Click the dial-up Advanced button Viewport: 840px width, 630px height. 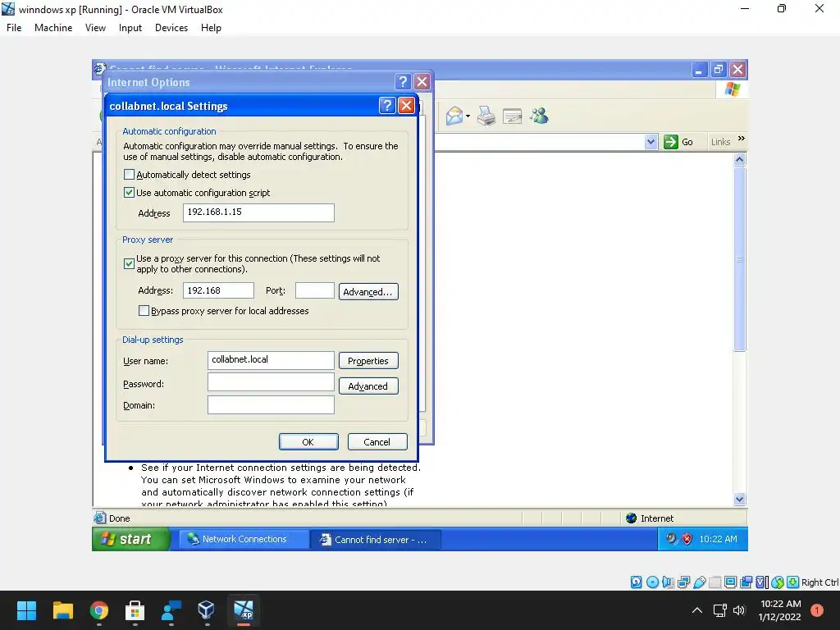tap(368, 386)
